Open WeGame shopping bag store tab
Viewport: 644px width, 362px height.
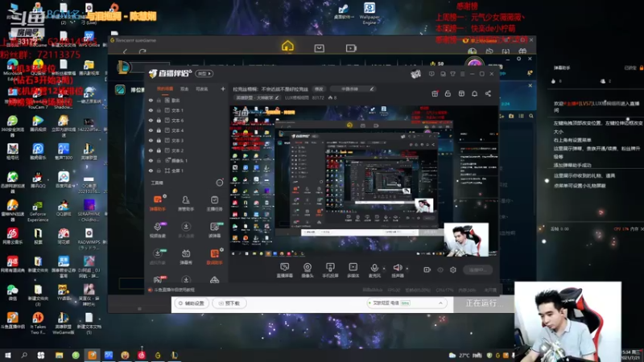coord(319,48)
